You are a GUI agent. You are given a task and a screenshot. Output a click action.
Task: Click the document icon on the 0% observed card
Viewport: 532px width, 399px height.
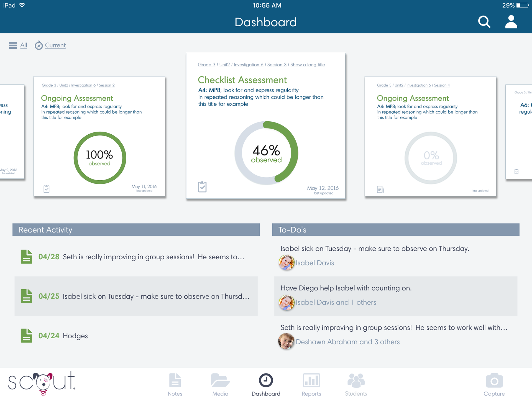coord(380,189)
